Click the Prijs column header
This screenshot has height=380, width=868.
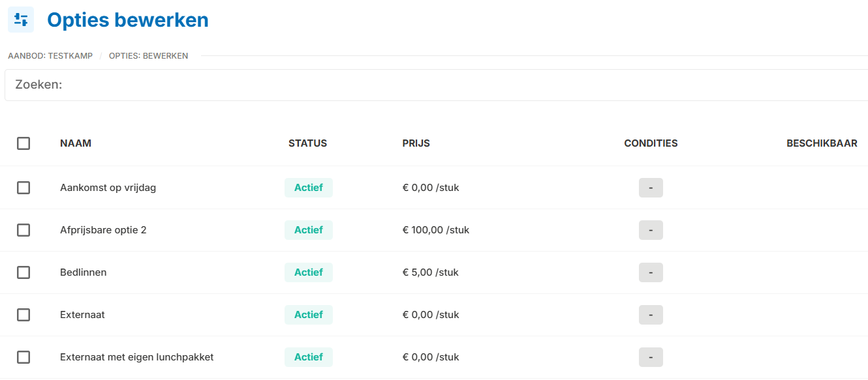(x=416, y=143)
